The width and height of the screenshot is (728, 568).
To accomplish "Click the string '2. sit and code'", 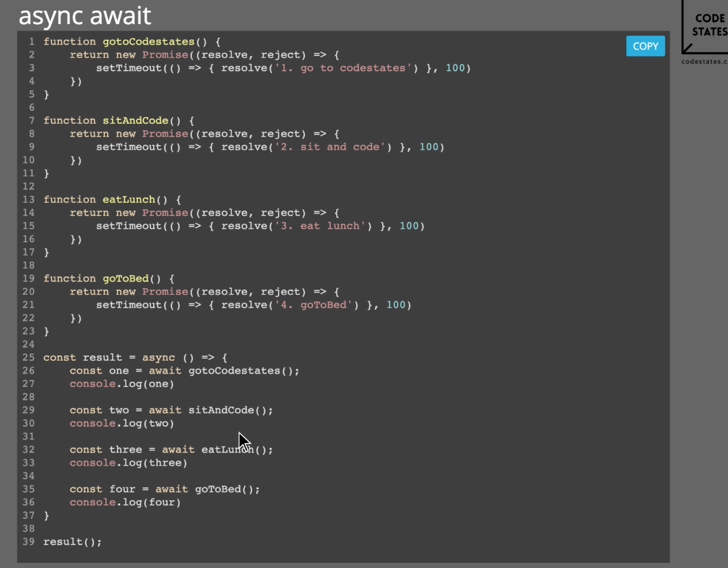I will (x=330, y=147).
